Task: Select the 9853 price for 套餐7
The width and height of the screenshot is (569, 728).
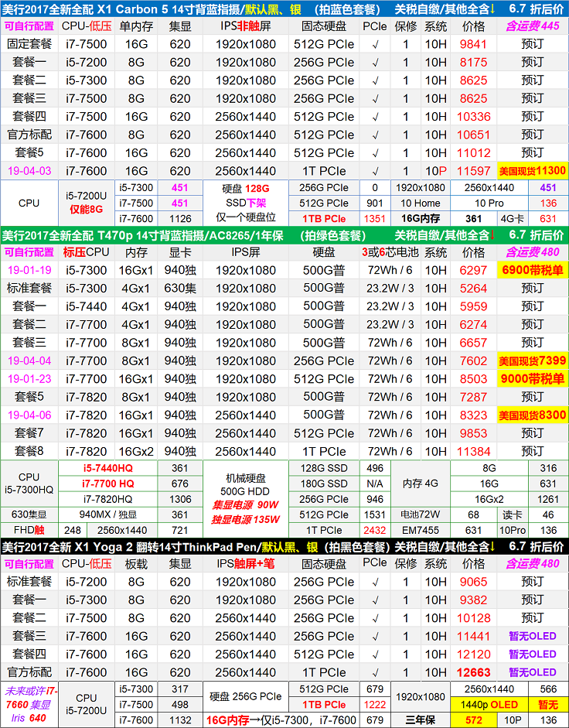Action: pos(473,434)
